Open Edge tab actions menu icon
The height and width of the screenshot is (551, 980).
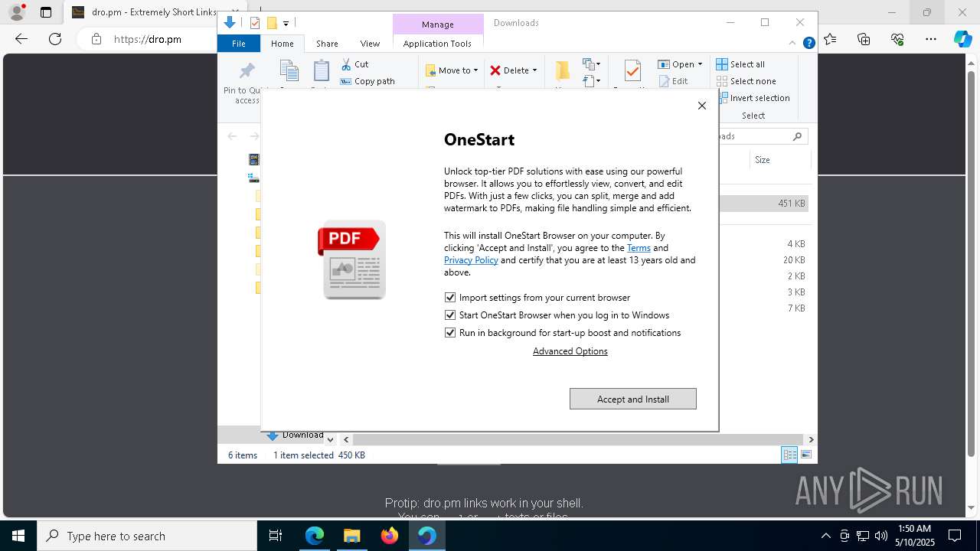(46, 12)
